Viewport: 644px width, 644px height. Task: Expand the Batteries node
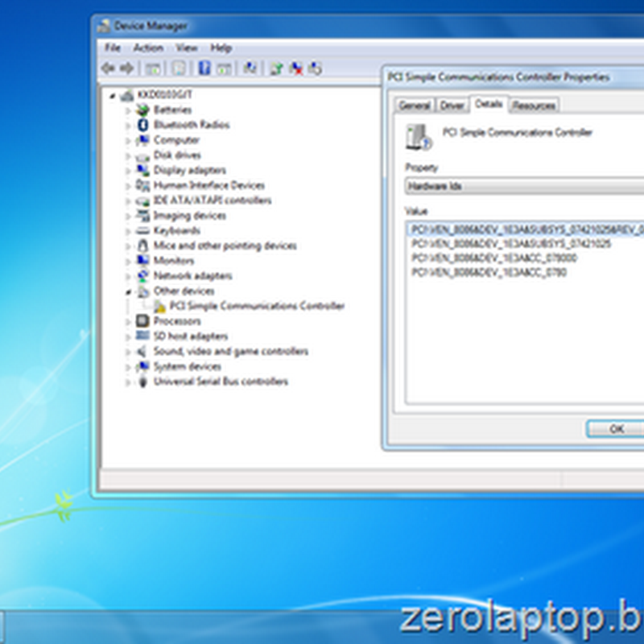click(128, 110)
